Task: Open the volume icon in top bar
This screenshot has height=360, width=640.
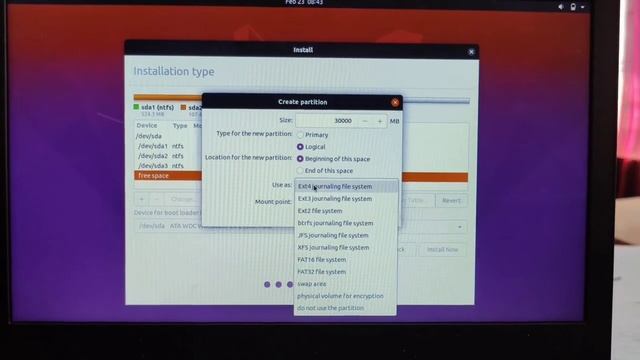Action: click(x=561, y=7)
